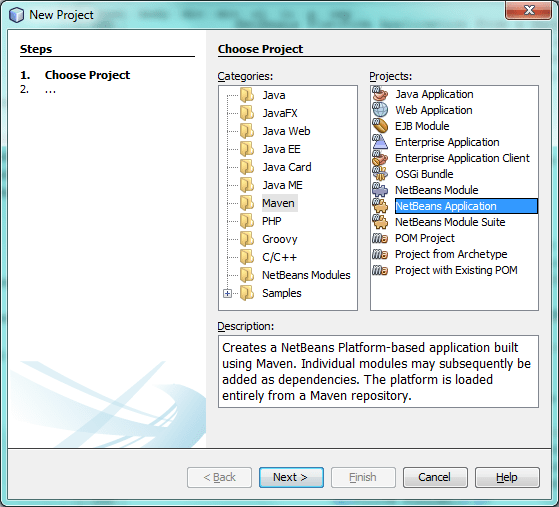Choose the C/C++ category

[280, 257]
